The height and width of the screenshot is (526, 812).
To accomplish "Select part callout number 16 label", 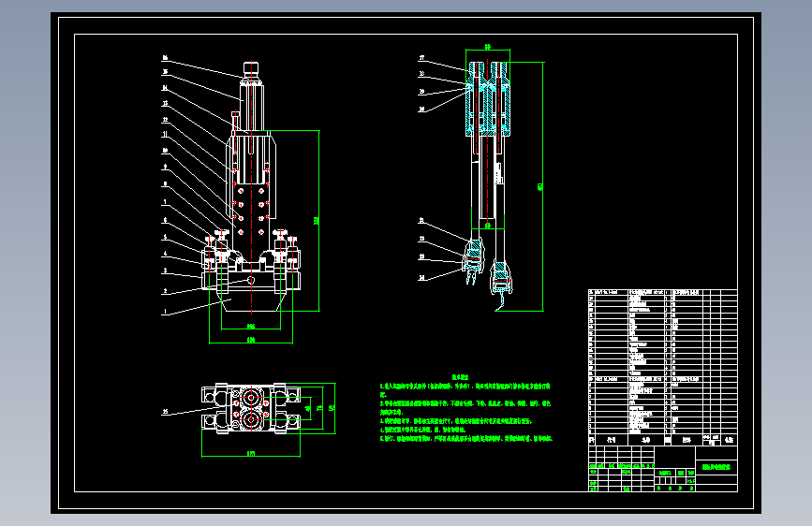I will coord(165,58).
